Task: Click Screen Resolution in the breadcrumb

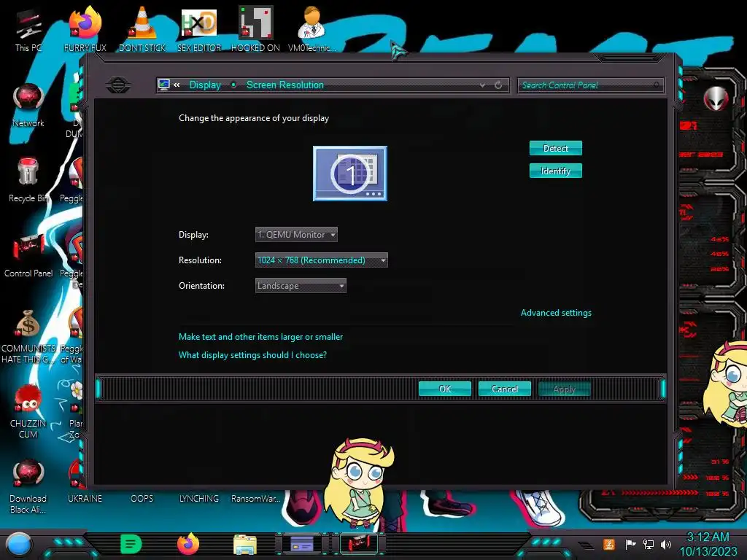Action: (285, 85)
